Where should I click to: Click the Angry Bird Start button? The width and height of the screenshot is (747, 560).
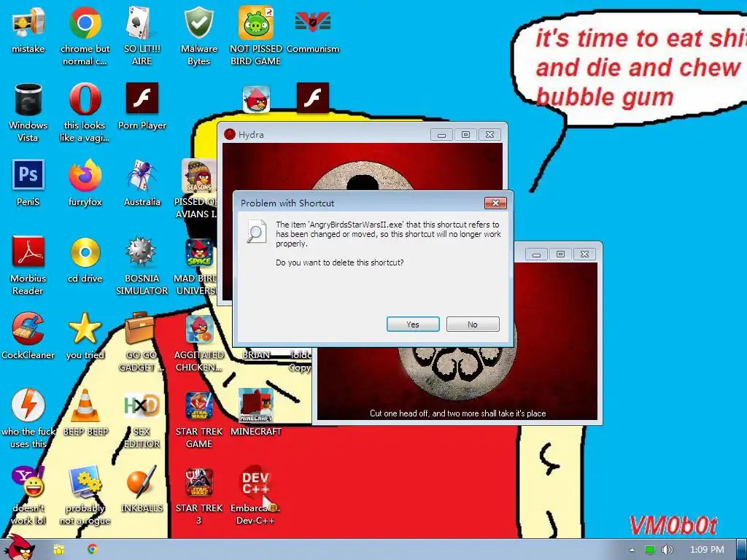(19, 548)
